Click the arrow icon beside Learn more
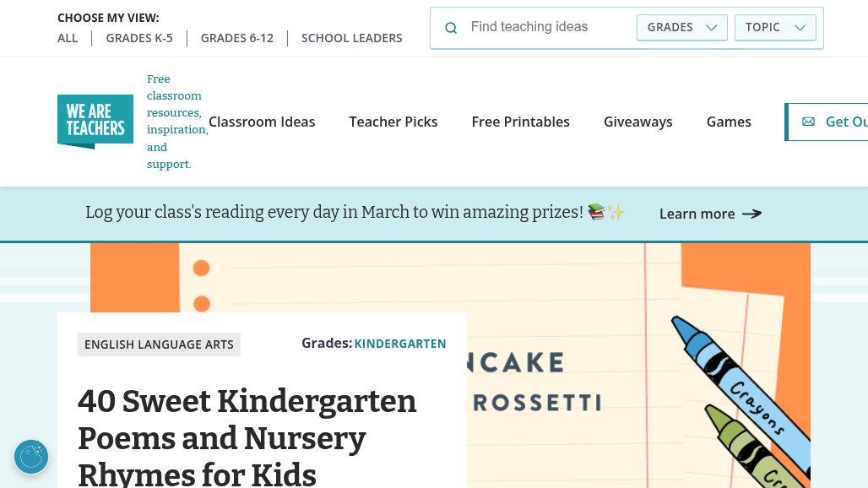868x488 pixels. (751, 214)
